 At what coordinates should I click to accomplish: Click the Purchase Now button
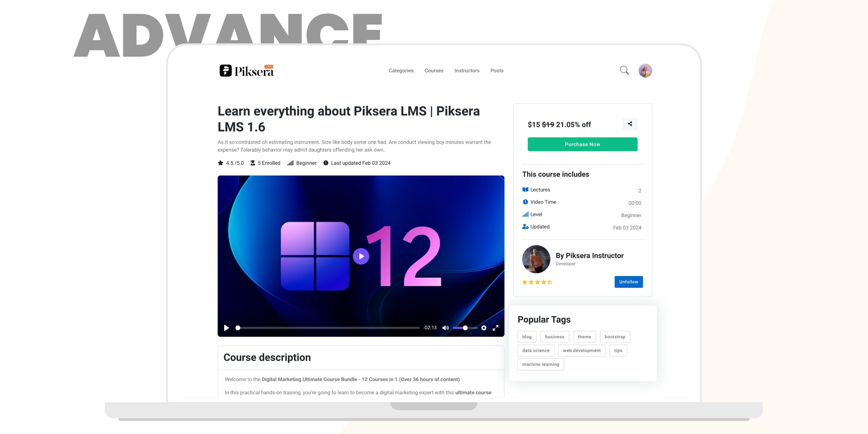click(x=582, y=144)
